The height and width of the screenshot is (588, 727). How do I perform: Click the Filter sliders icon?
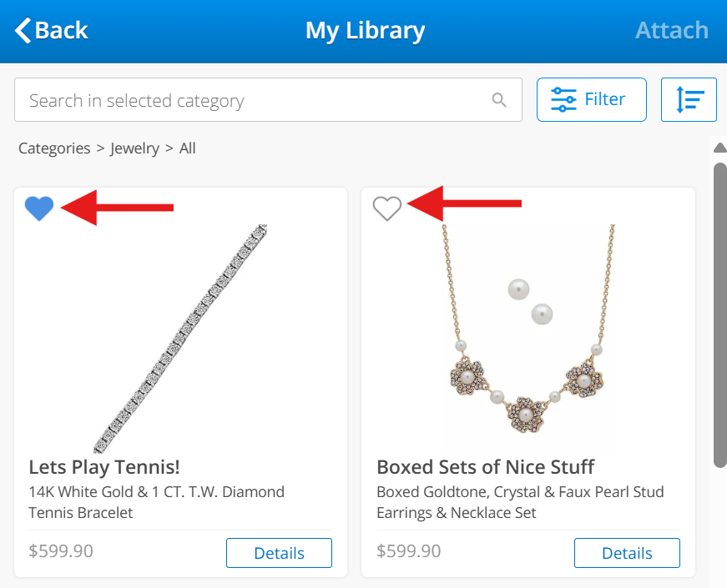[x=564, y=100]
